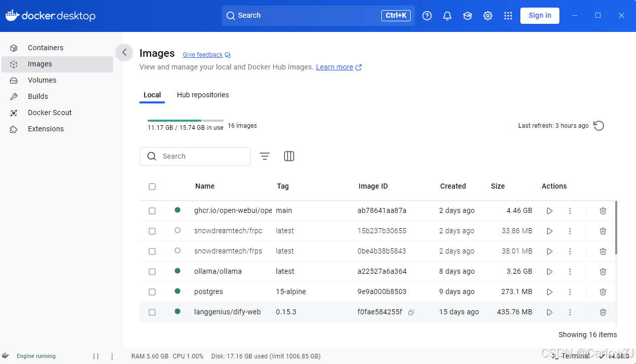The image size is (636, 364).
Task: Refresh the images list
Action: coord(599,126)
